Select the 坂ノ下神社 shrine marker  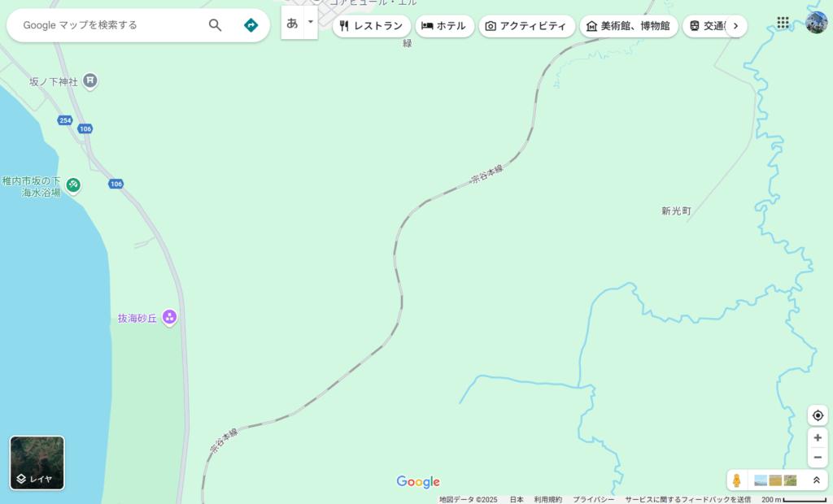(89, 81)
